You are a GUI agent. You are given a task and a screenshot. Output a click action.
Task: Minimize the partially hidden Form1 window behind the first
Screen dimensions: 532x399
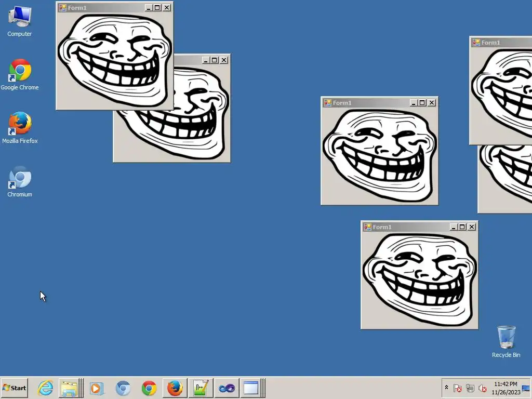(x=206, y=60)
